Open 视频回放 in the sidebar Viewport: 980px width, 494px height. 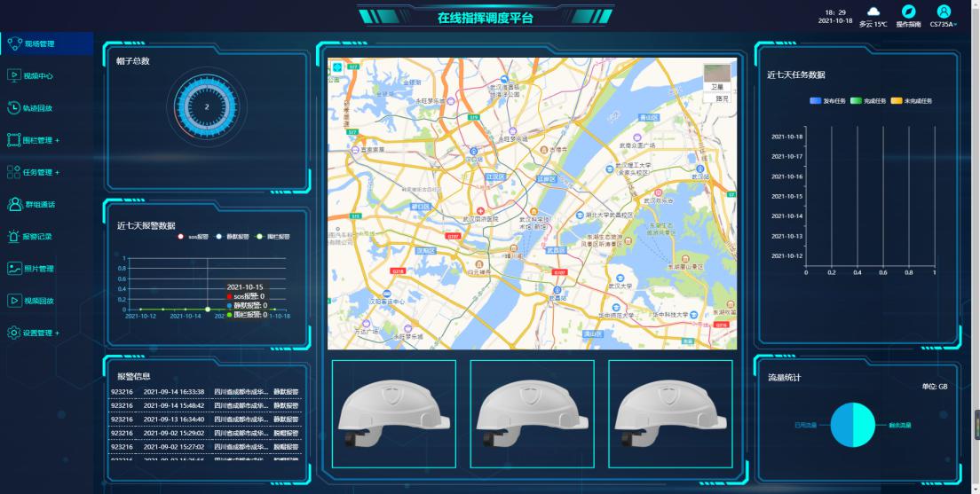point(37,301)
